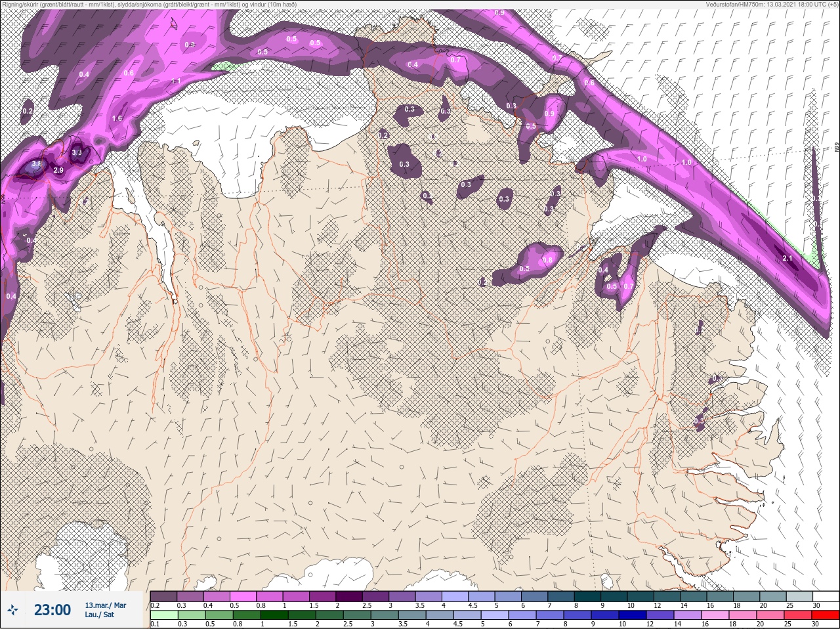The width and height of the screenshot is (840, 629).
Task: Select the 23:00 forecast time label
Action: pos(52,610)
